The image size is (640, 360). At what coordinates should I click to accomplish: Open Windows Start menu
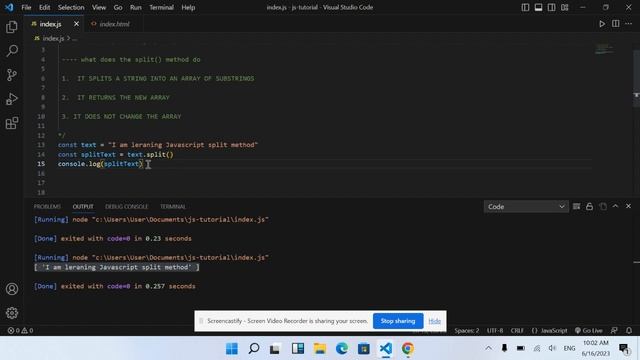(232, 349)
